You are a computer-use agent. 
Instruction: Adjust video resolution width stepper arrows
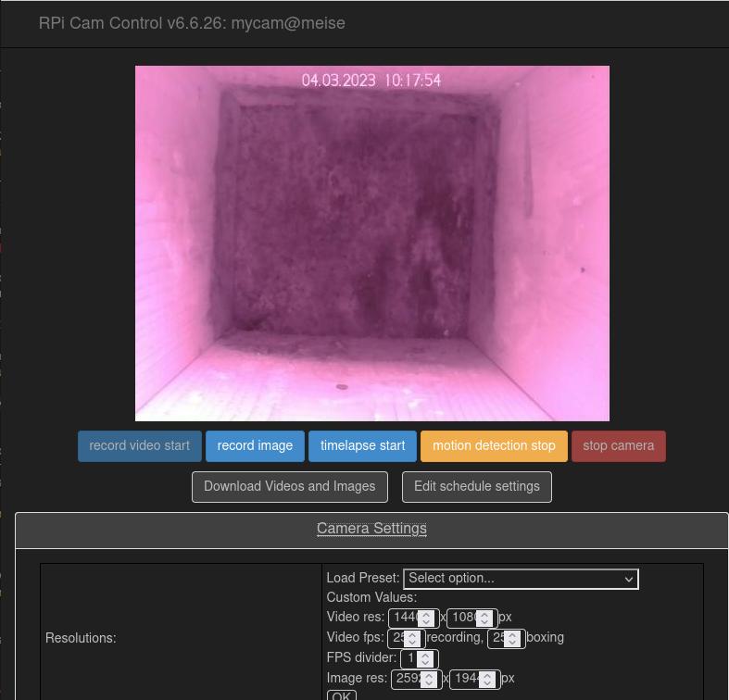pos(426,619)
